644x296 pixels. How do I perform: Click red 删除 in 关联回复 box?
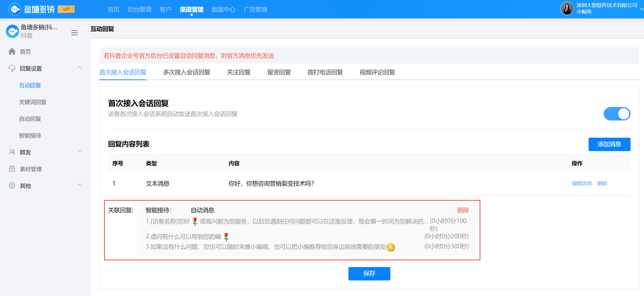tap(463, 210)
